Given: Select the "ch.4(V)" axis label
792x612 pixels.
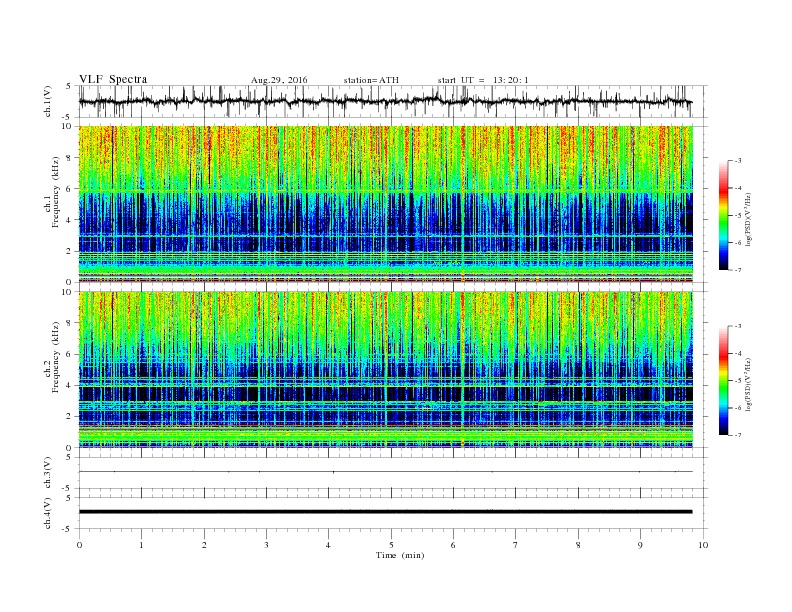Looking at the screenshot, I should tap(48, 514).
